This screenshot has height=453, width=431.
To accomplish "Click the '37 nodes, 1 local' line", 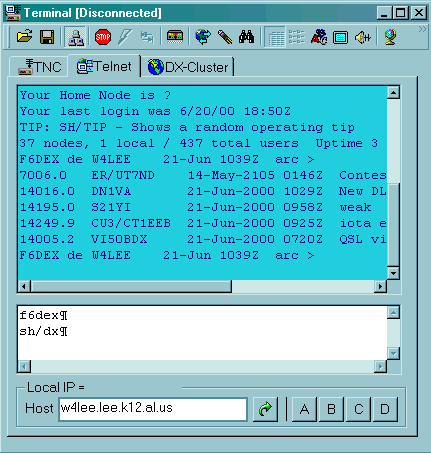I will tap(199, 143).
